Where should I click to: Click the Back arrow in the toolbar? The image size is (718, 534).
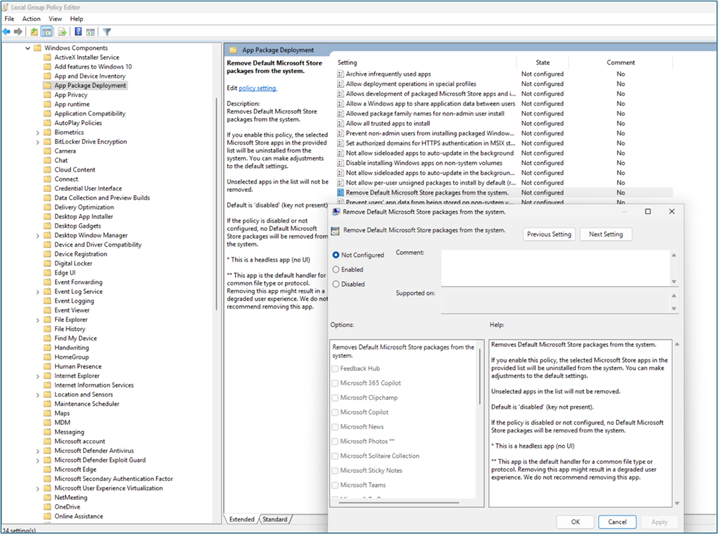pos(6,32)
